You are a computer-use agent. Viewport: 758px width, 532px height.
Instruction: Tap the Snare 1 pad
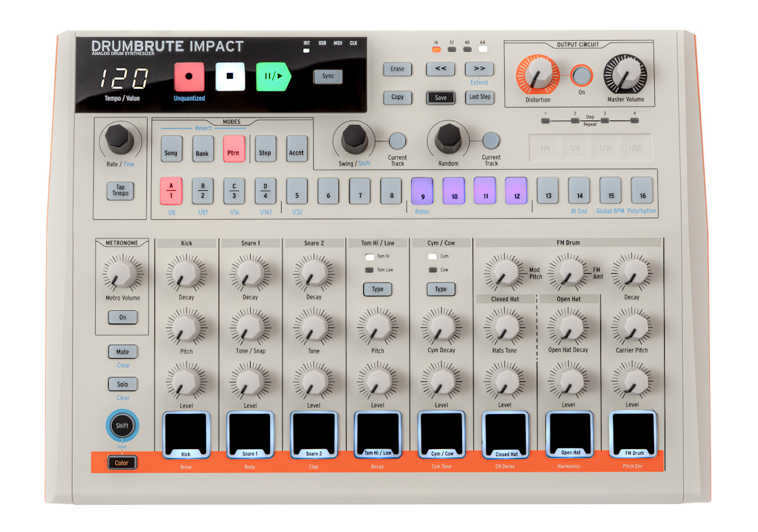point(250,435)
